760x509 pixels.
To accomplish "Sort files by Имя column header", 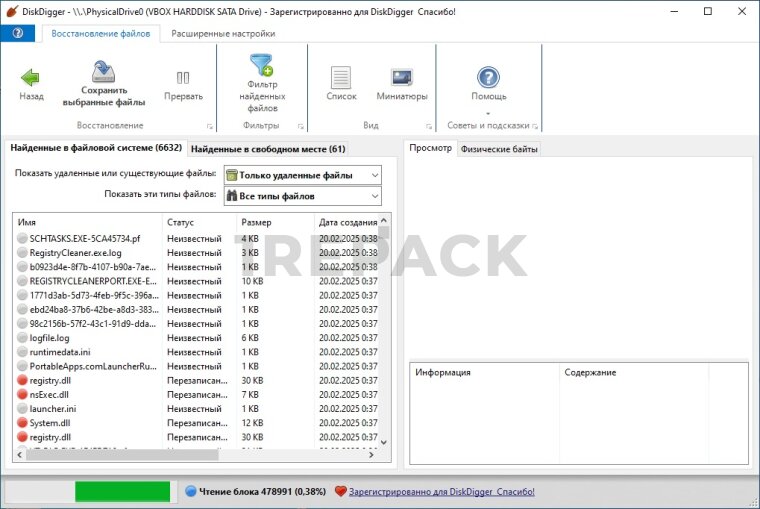I will pyautogui.click(x=88, y=222).
